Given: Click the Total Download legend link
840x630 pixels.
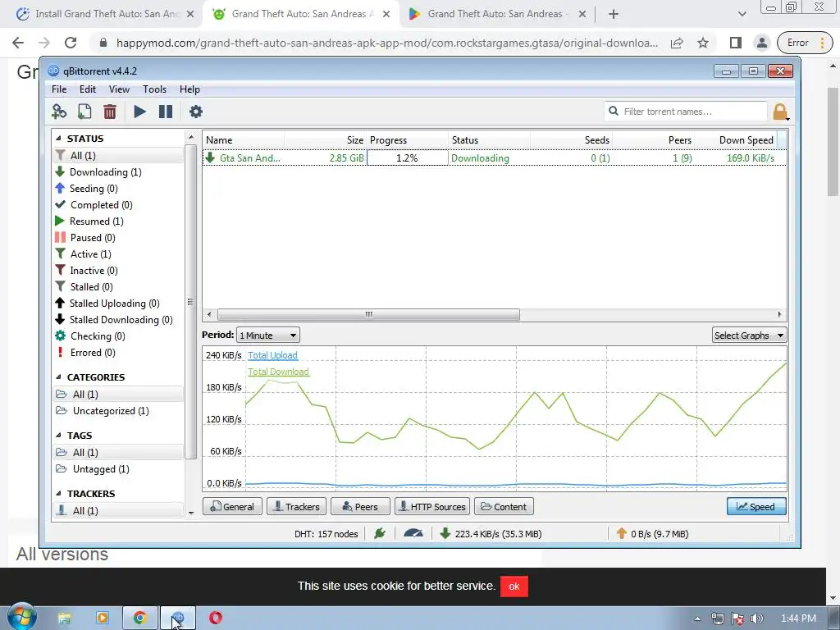Looking at the screenshot, I should click(278, 372).
